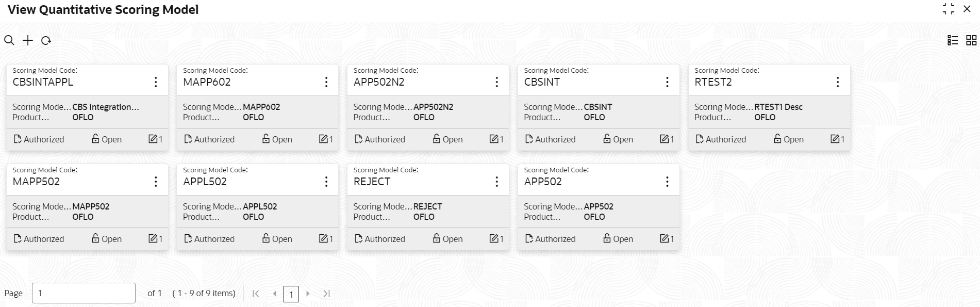
Task: Switch to tile grid view layout
Action: (x=971, y=40)
